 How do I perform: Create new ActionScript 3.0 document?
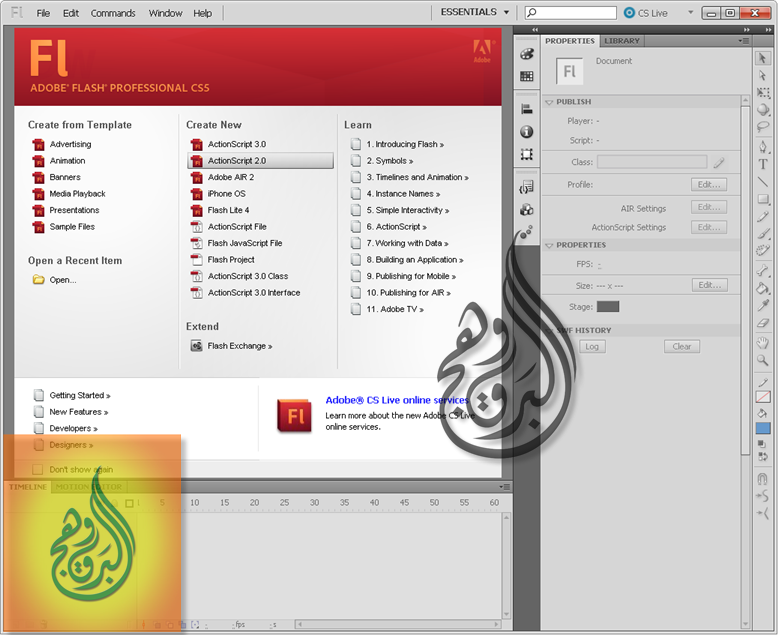click(x=237, y=144)
